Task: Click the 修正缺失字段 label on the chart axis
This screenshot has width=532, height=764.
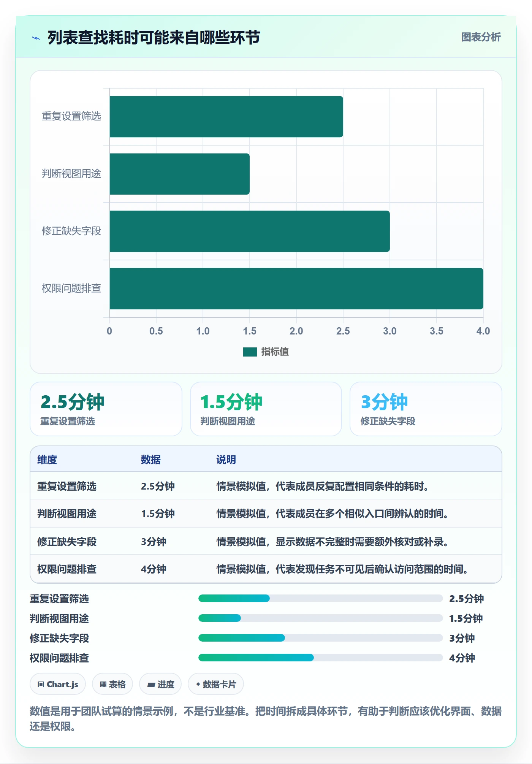Action: 71,231
